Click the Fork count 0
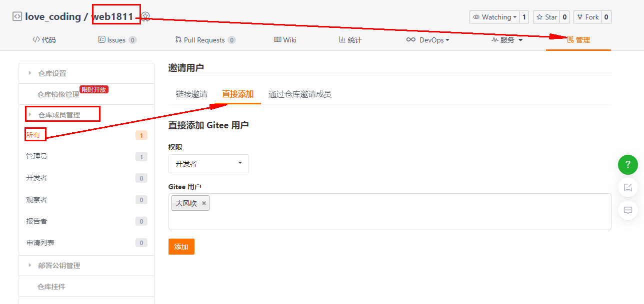644x304 pixels. pos(606,17)
